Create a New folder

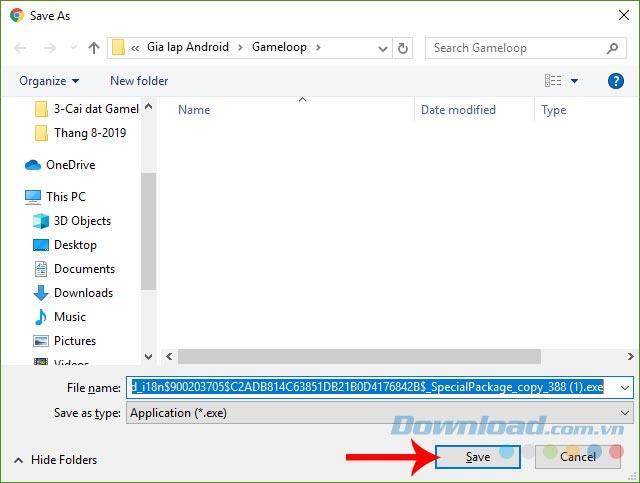click(139, 81)
